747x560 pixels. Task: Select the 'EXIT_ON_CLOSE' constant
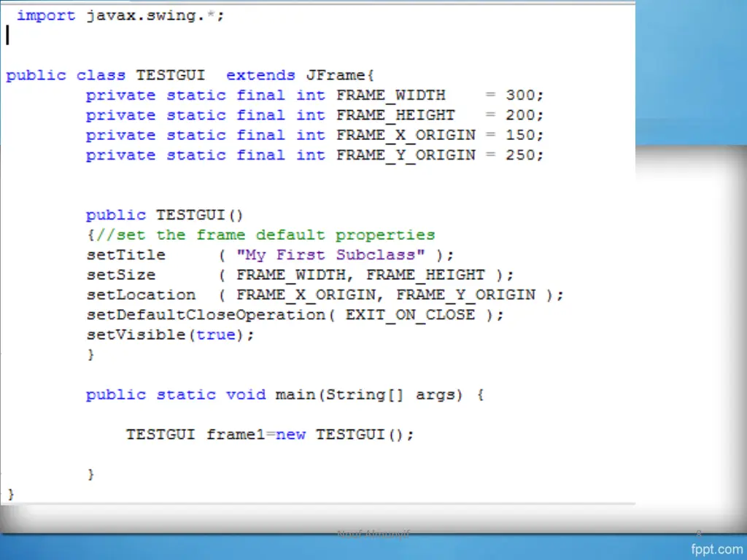coord(410,315)
